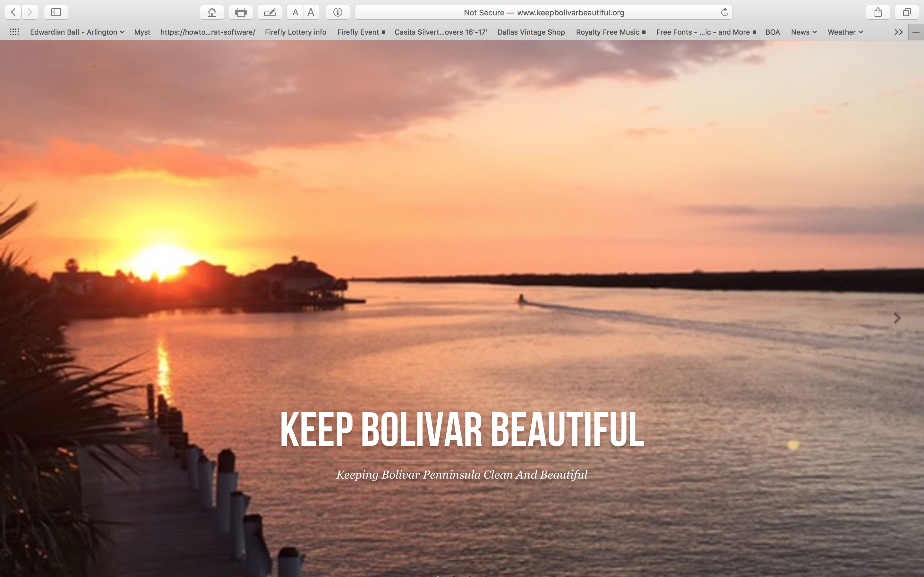Image resolution: width=924 pixels, height=577 pixels.
Task: Open the share sheet icon
Action: click(x=878, y=12)
